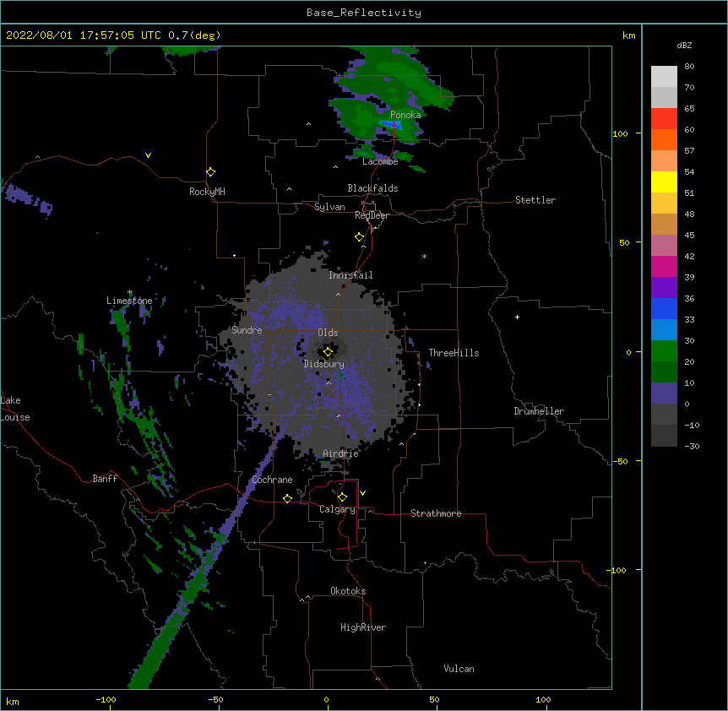Viewport: 728px width, 711px height.
Task: Select the Stettler label
Action: click(535, 200)
